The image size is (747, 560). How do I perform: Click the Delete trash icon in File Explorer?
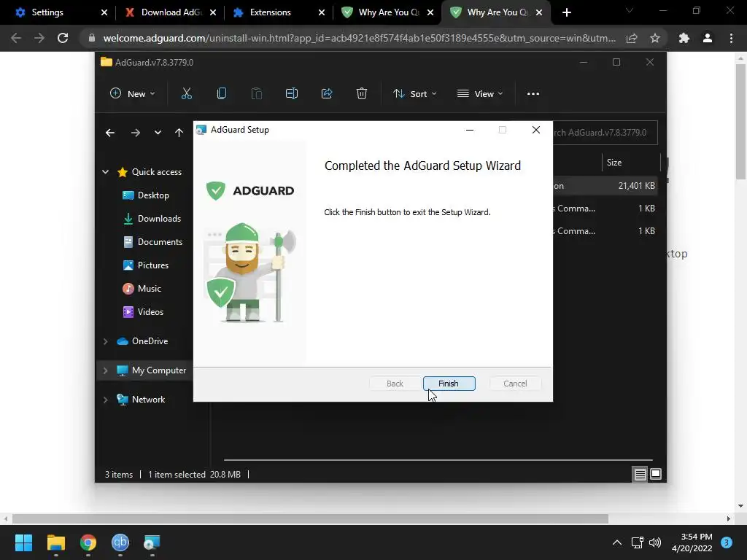(362, 94)
